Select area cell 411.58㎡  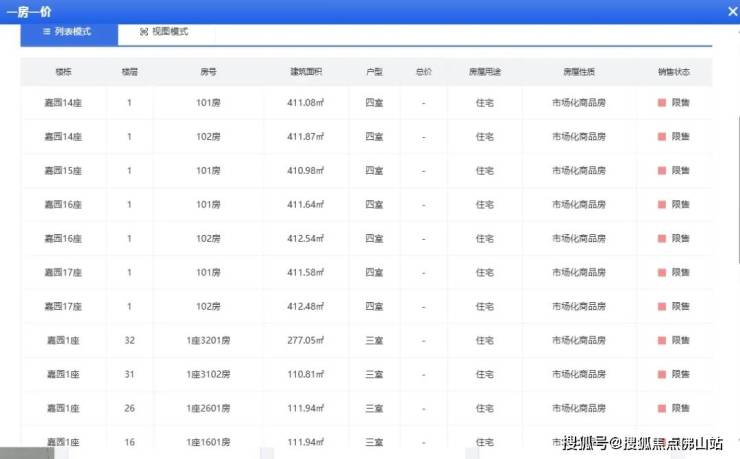[305, 272]
